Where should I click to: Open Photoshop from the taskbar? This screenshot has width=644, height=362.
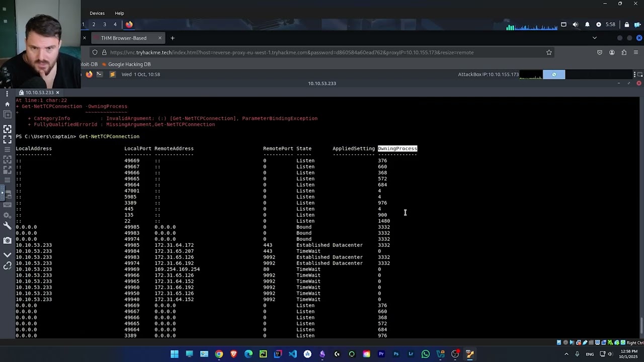click(x=396, y=354)
